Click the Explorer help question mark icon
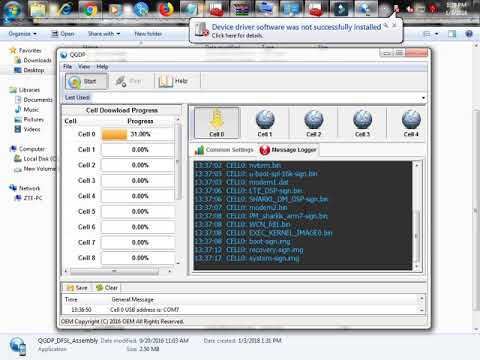The image size is (480, 360). pyautogui.click(x=469, y=34)
